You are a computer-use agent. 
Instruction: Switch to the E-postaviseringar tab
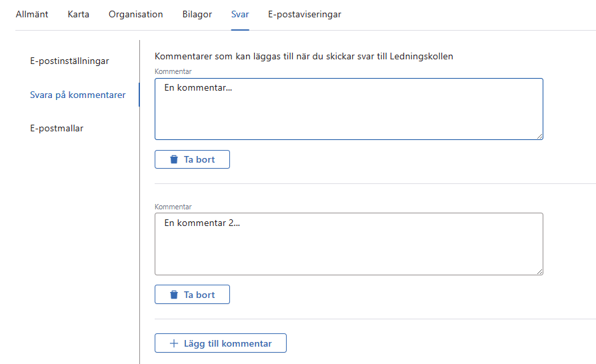pos(305,15)
